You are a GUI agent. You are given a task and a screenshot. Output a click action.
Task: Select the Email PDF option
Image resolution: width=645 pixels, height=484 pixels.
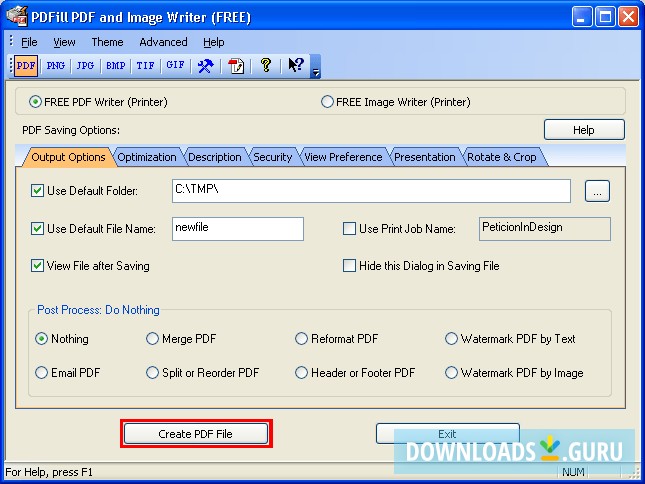point(42,373)
